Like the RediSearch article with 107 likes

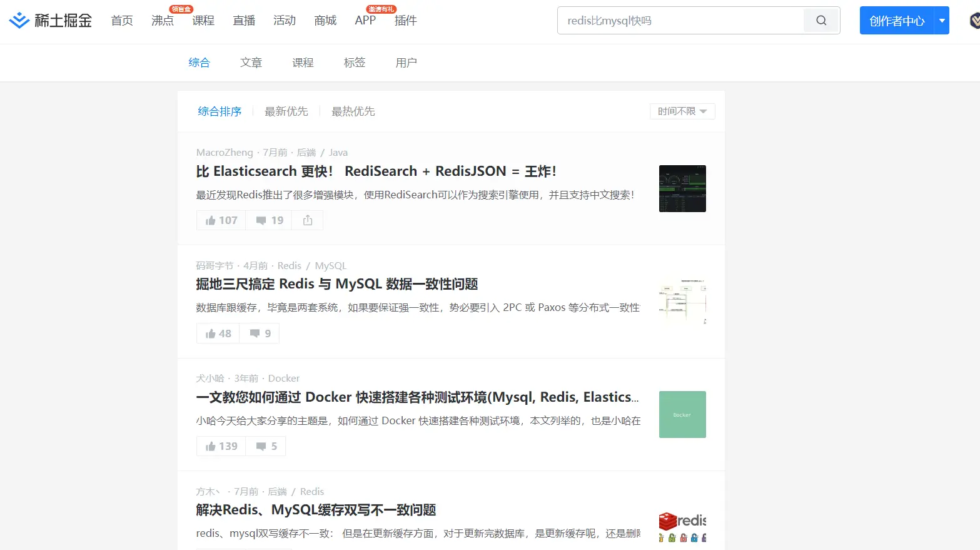pos(221,220)
